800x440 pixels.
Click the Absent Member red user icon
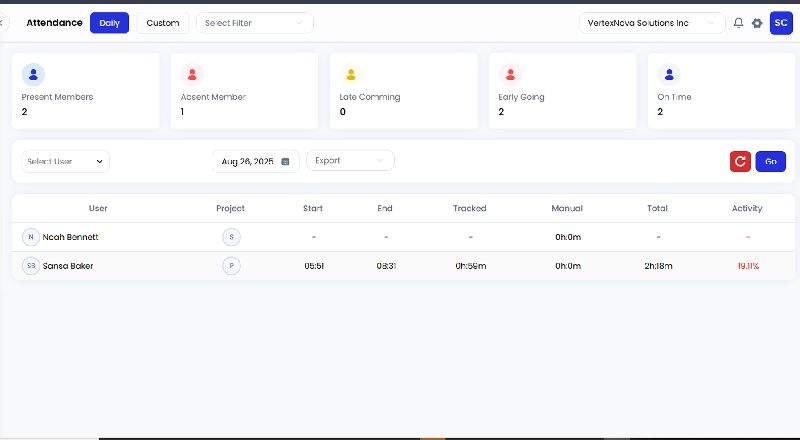click(192, 74)
